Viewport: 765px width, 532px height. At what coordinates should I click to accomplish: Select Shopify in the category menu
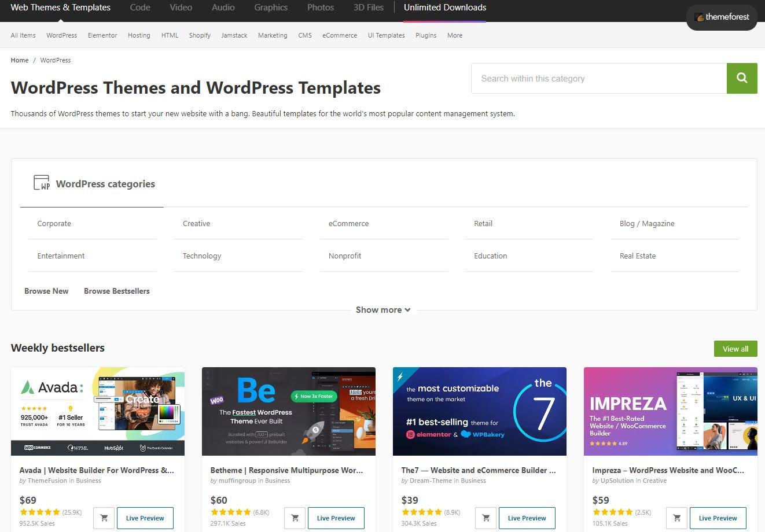pyautogui.click(x=200, y=35)
